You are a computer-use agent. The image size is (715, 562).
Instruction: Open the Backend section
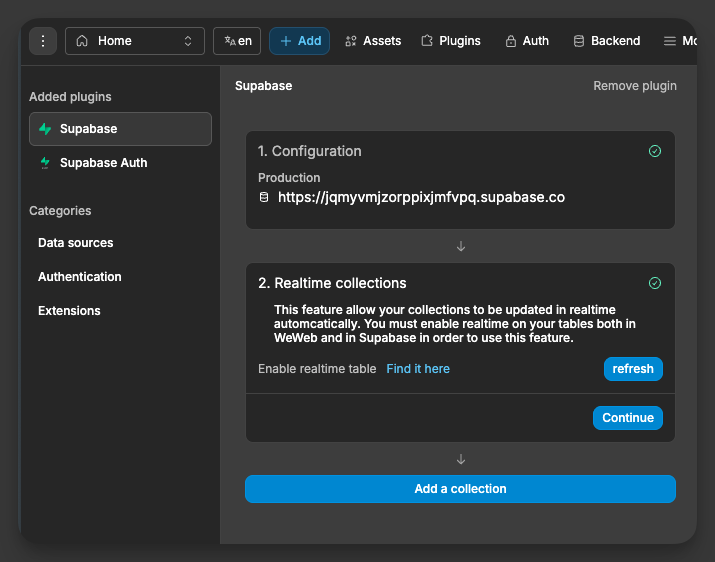point(606,41)
